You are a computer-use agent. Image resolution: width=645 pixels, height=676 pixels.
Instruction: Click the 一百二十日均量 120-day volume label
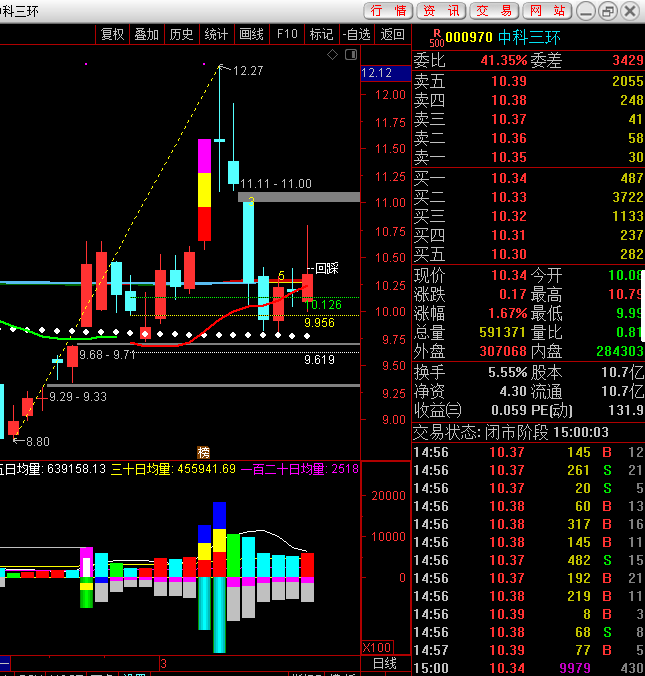[300, 469]
